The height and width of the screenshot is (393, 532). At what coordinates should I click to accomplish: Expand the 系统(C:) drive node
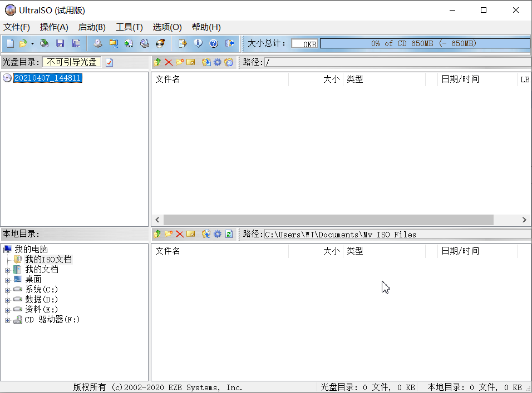click(7, 290)
